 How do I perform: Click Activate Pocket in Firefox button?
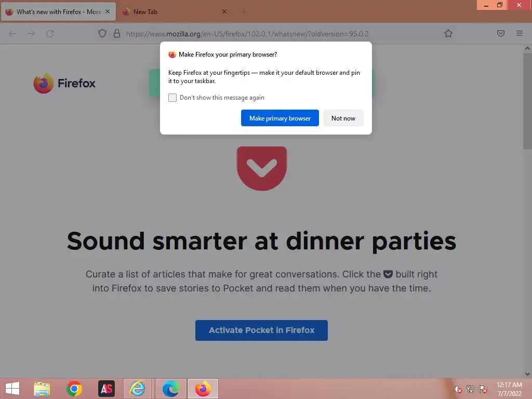(261, 330)
